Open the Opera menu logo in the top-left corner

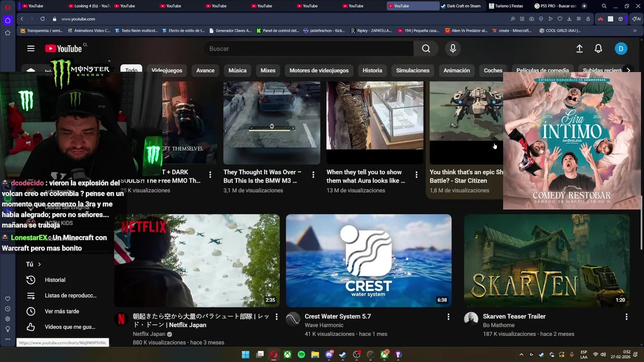point(8,8)
